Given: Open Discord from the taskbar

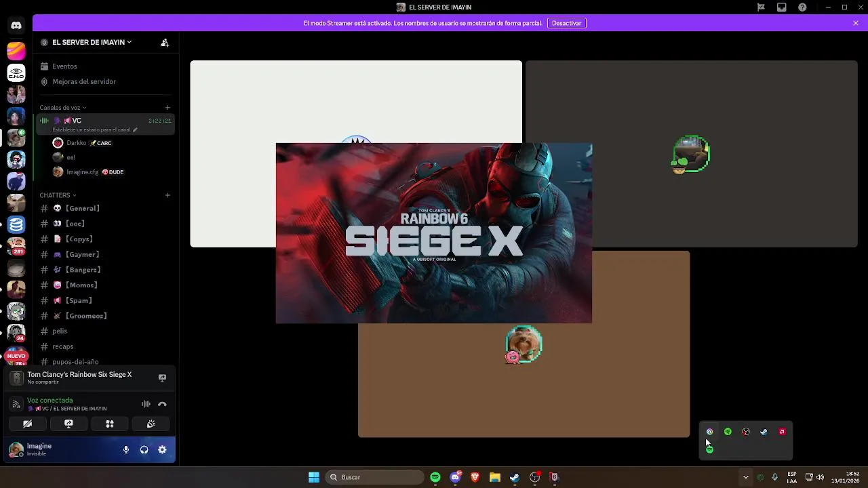Looking at the screenshot, I should click(x=455, y=477).
